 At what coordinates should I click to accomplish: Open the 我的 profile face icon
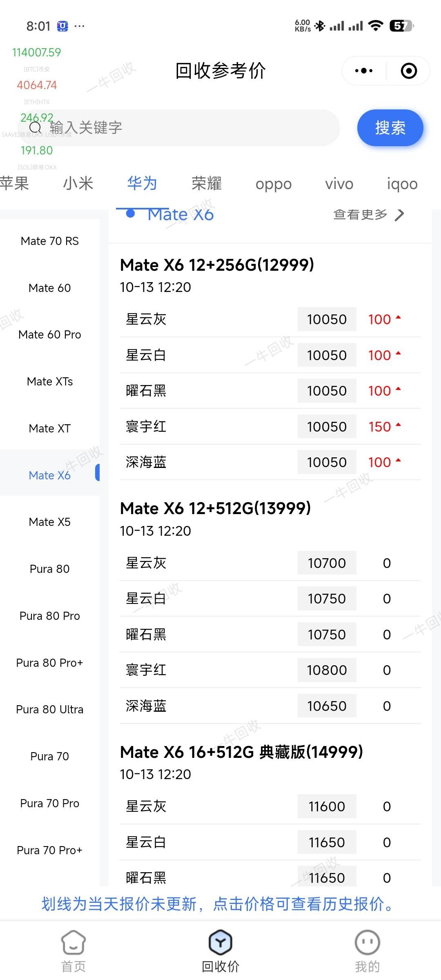367,942
